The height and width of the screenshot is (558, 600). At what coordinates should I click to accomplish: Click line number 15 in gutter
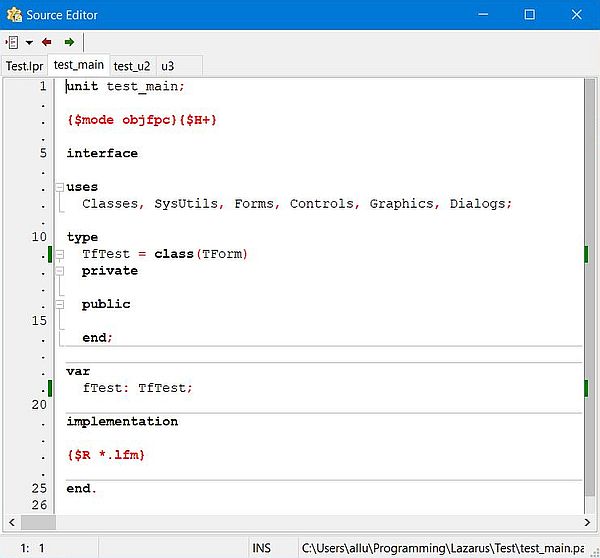tap(39, 321)
